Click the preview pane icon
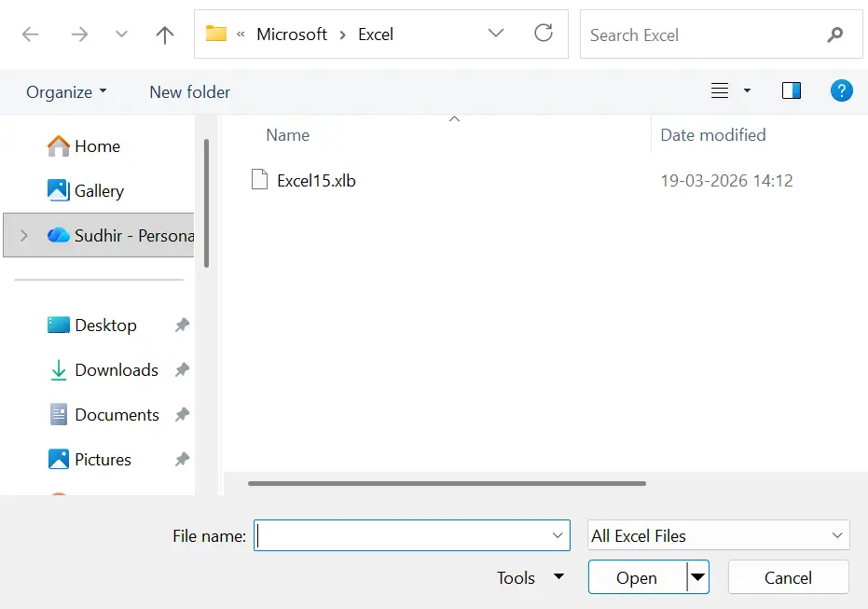 tap(792, 90)
